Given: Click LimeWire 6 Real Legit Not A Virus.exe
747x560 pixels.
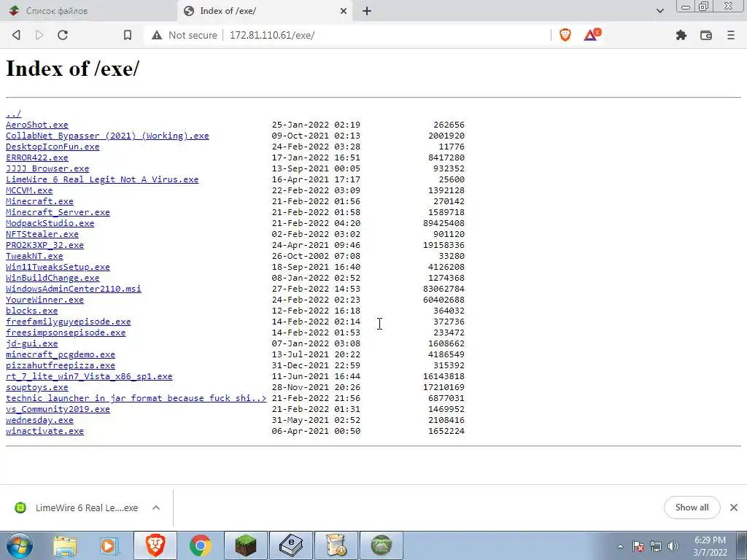Looking at the screenshot, I should click(102, 179).
